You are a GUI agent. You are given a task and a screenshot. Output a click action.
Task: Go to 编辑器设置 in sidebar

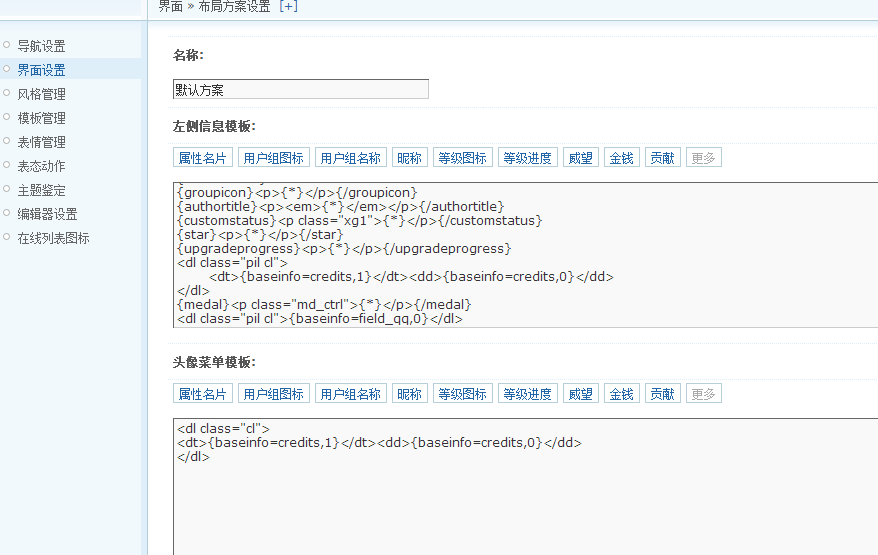[48, 214]
